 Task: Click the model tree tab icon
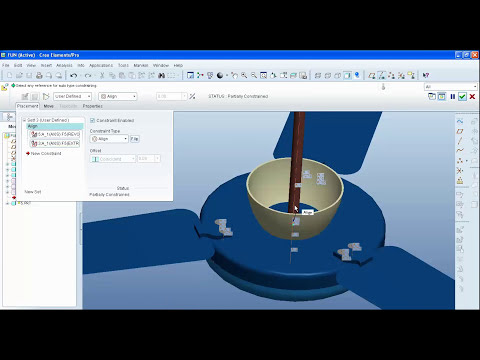tap(9, 116)
